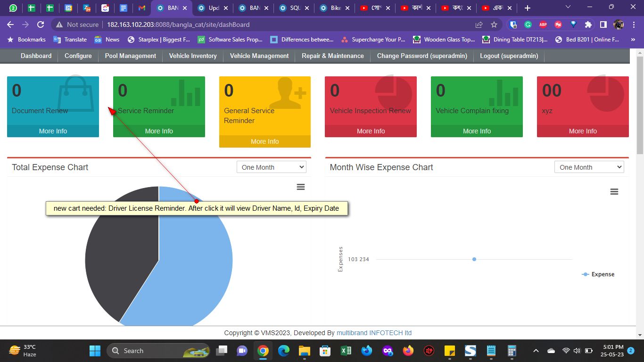Viewport: 644px width, 362px height.
Task: Toggle Expense legend series visibility
Action: (598, 274)
